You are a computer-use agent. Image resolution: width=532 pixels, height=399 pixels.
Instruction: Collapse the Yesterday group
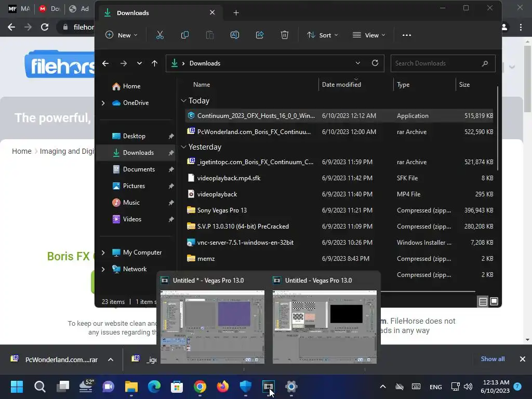click(183, 147)
